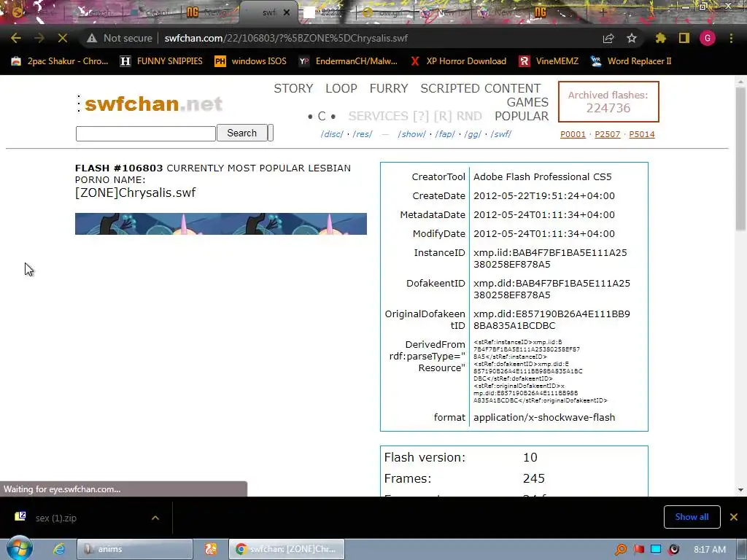
Task: Open the Action Center flag tray icon
Action: point(639,550)
